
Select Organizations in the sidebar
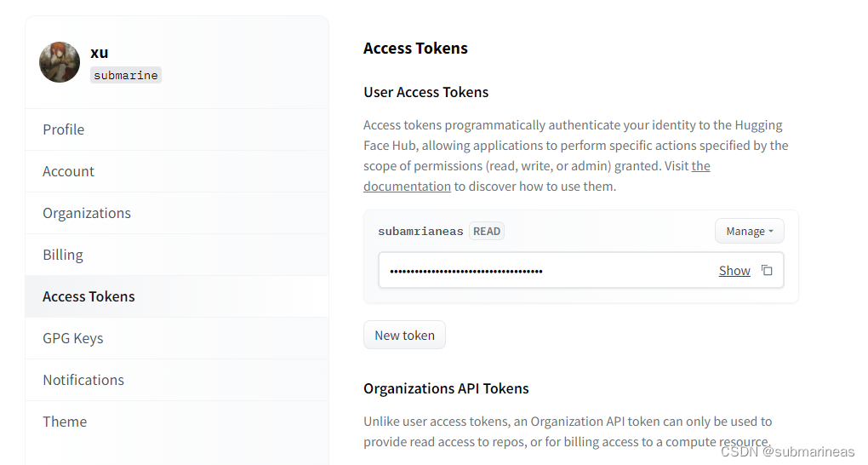tap(87, 213)
